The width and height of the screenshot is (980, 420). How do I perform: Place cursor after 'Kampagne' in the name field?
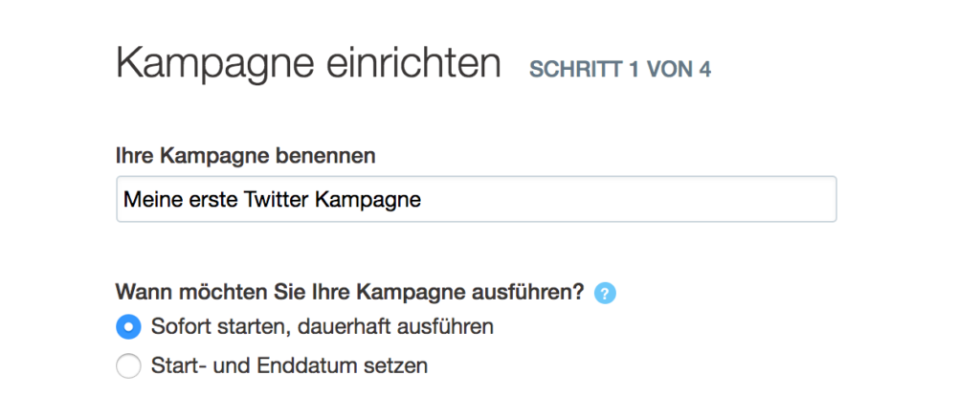coord(422,200)
